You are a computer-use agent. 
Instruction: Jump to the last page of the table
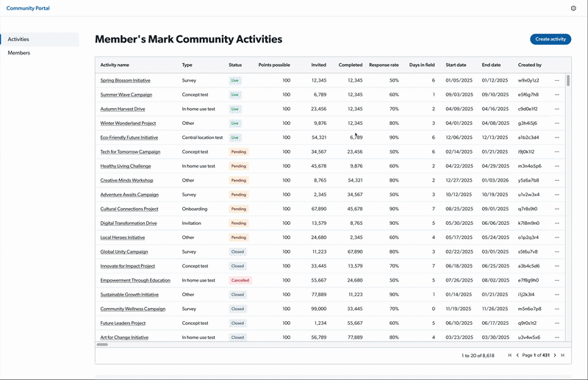point(563,355)
